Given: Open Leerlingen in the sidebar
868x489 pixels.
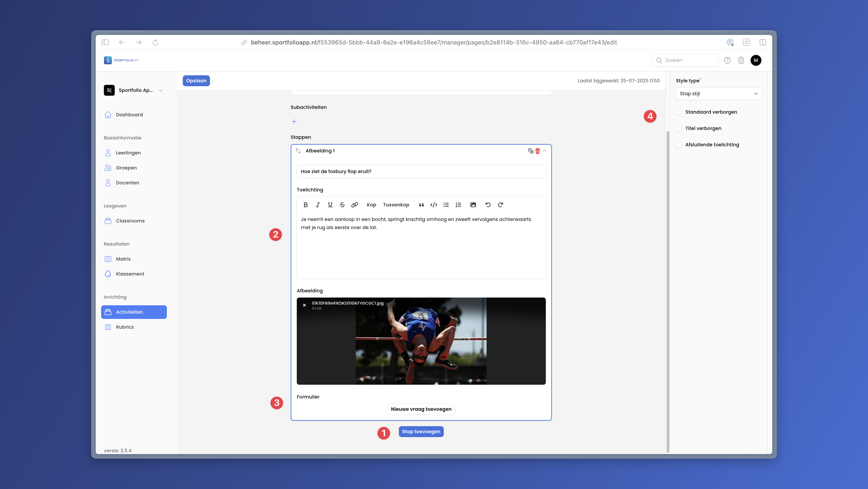Looking at the screenshot, I should 134,153.
